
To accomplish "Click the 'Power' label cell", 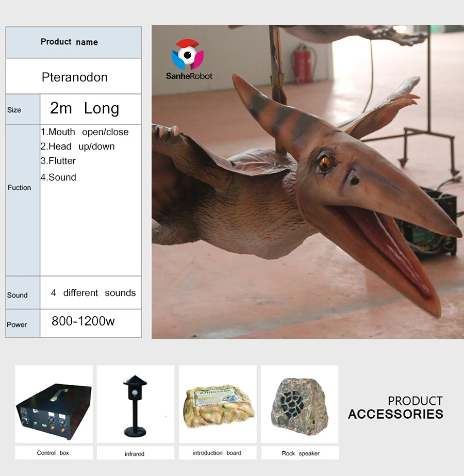I will [23, 323].
